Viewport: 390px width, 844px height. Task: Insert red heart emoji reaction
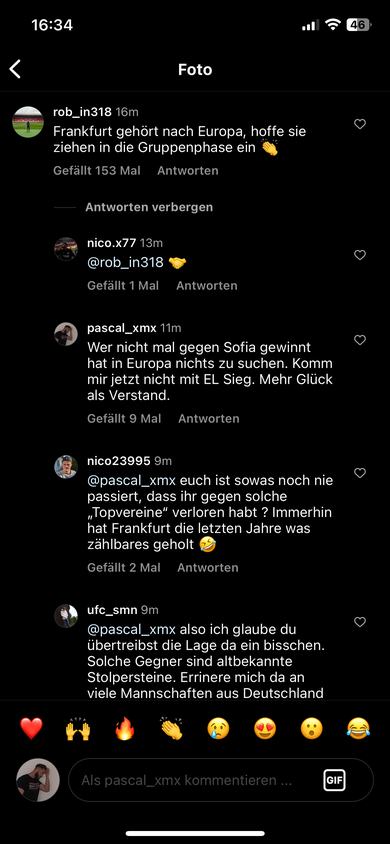31,729
